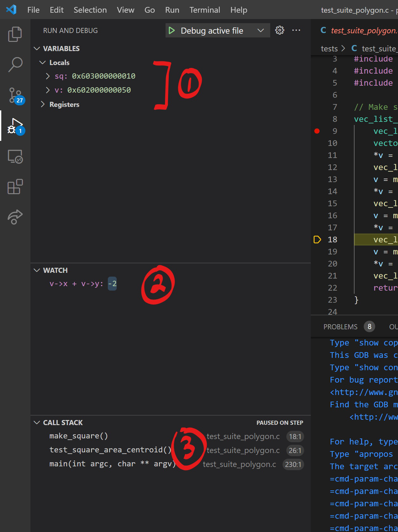This screenshot has height=532, width=398.
Task: Click the 26:1 line badge in call stack
Action: click(295, 450)
